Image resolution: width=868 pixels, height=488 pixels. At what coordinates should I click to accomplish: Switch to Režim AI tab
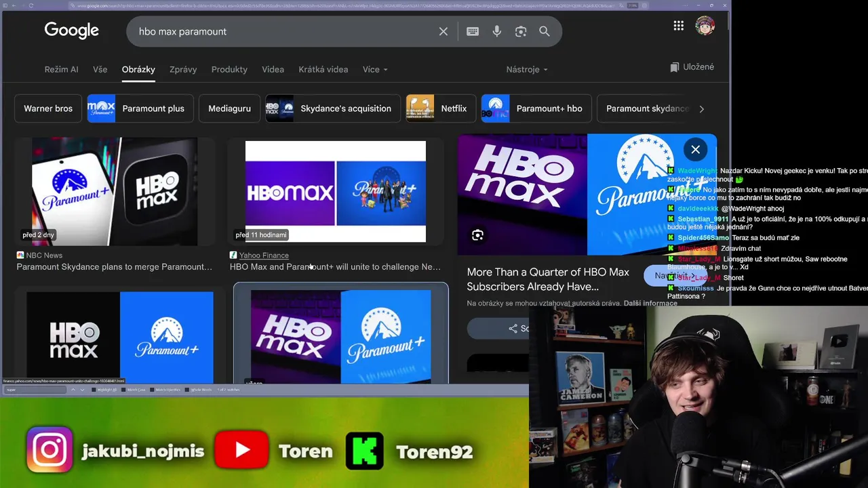point(61,69)
